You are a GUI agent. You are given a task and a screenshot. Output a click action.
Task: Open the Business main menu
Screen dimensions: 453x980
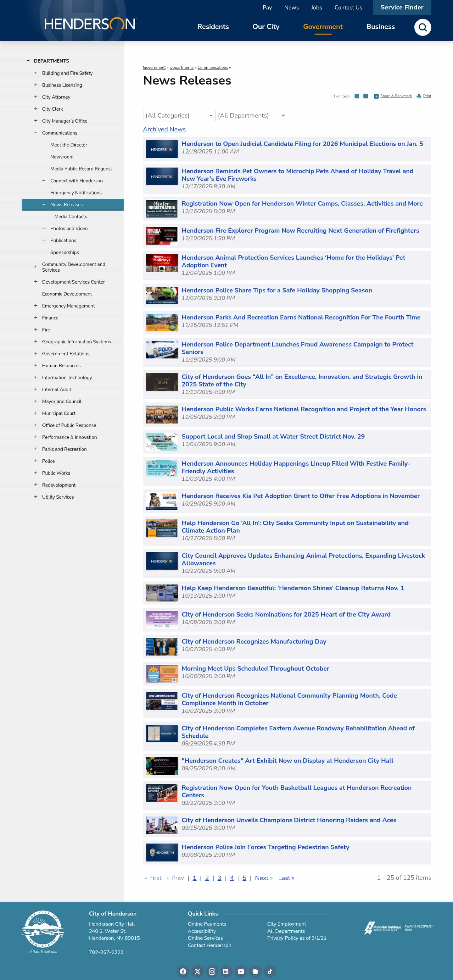tap(380, 27)
